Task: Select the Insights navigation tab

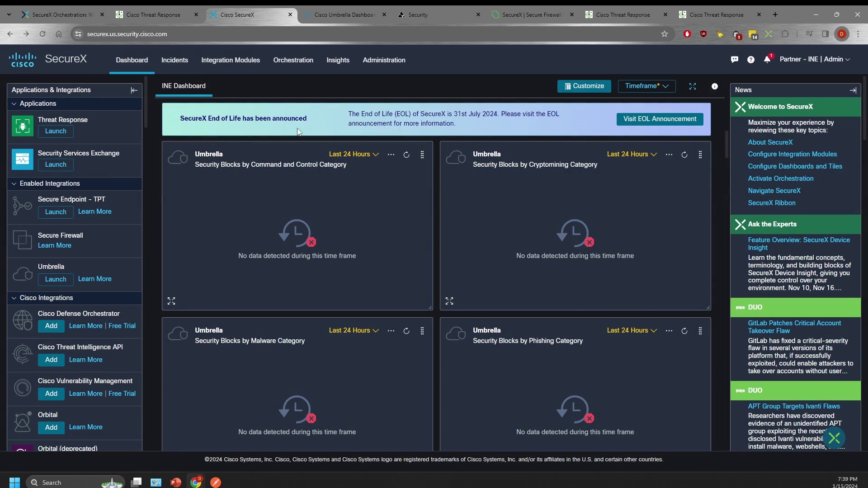Action: click(x=338, y=60)
